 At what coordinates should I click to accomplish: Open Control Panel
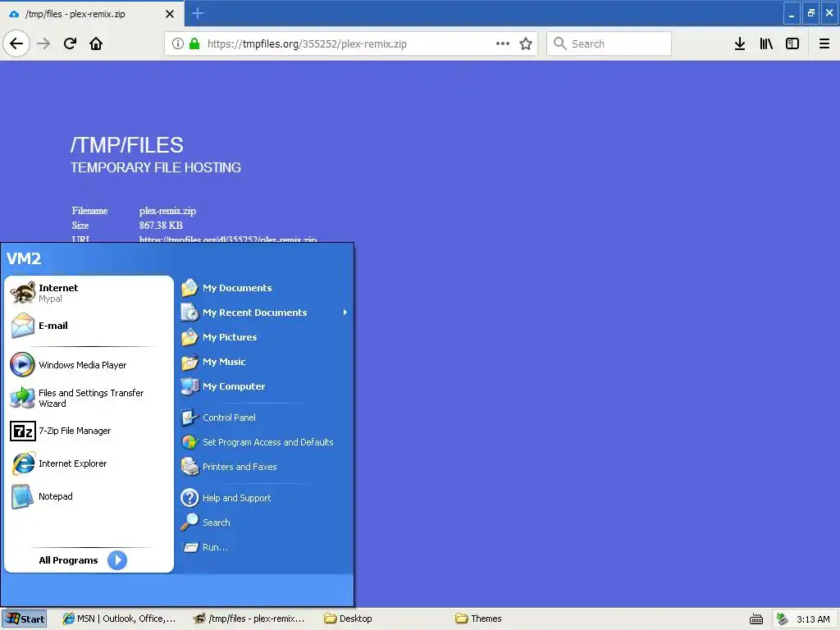click(x=265, y=418)
